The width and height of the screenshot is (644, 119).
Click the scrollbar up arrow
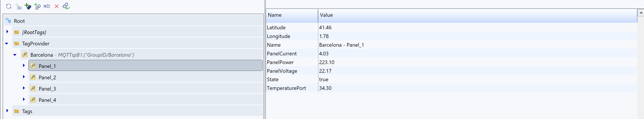point(641,12)
